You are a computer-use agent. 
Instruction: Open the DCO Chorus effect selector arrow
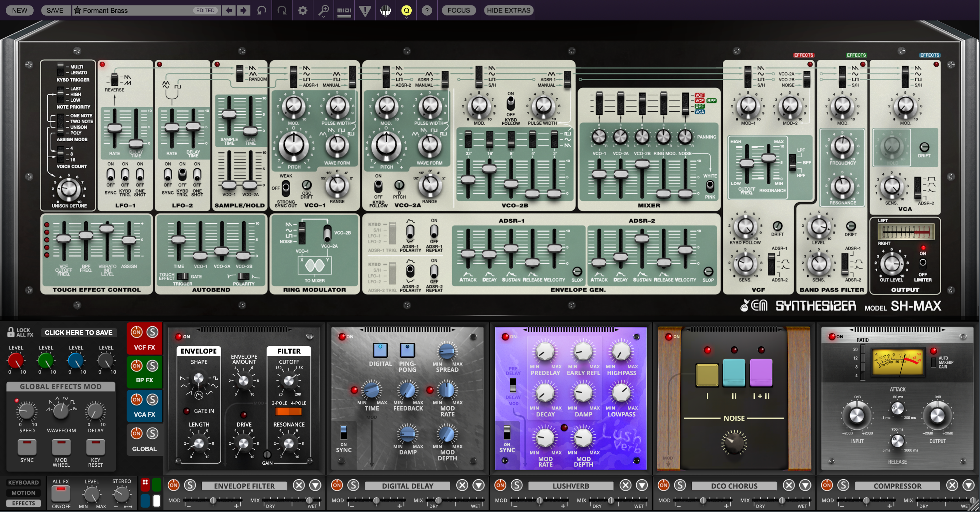click(x=805, y=485)
